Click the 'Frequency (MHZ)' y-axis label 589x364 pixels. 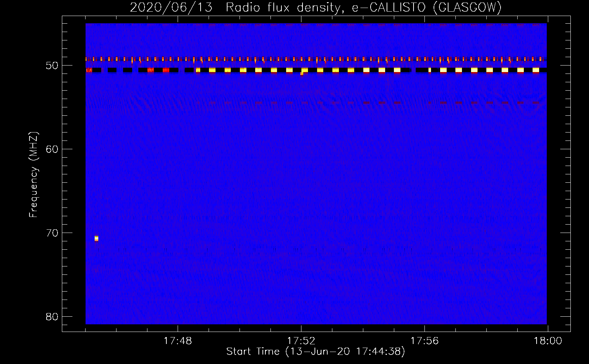(33, 174)
